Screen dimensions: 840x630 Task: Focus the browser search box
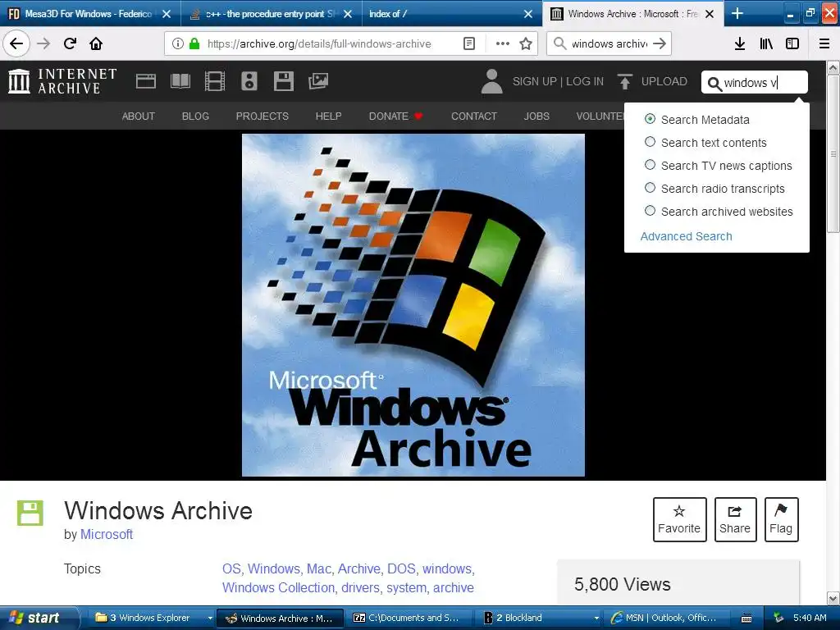609,43
